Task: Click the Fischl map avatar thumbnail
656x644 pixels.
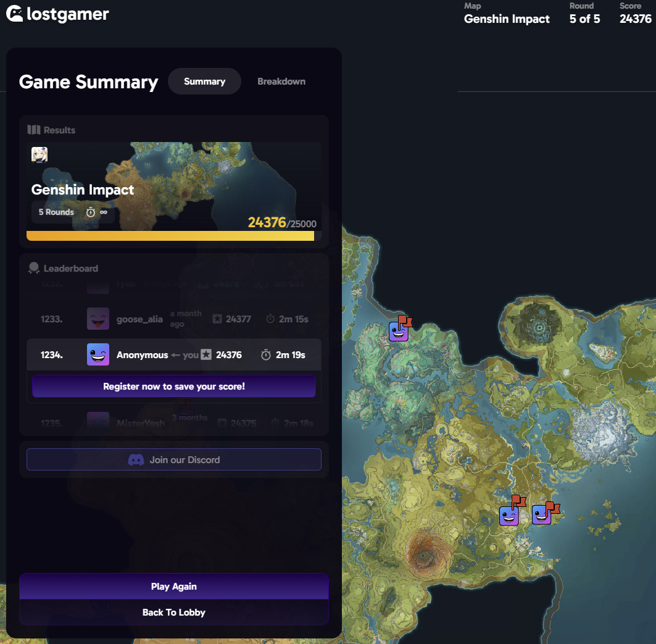Action: tap(39, 154)
